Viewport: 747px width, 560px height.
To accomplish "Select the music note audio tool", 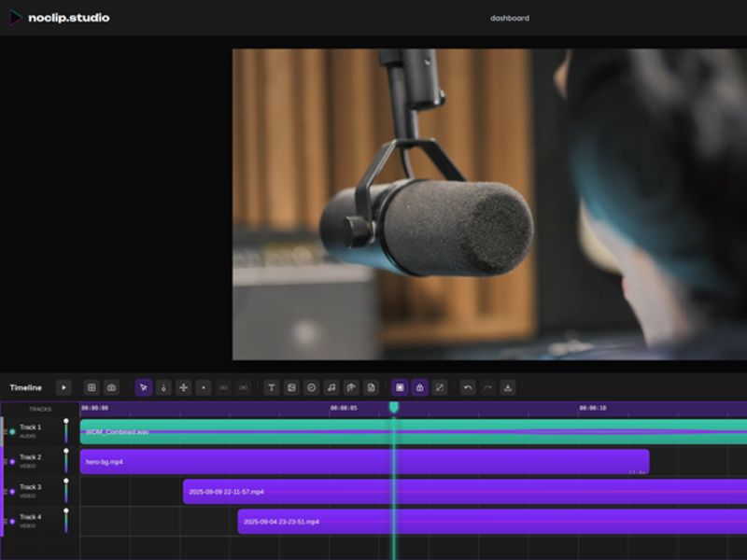I will pyautogui.click(x=330, y=386).
